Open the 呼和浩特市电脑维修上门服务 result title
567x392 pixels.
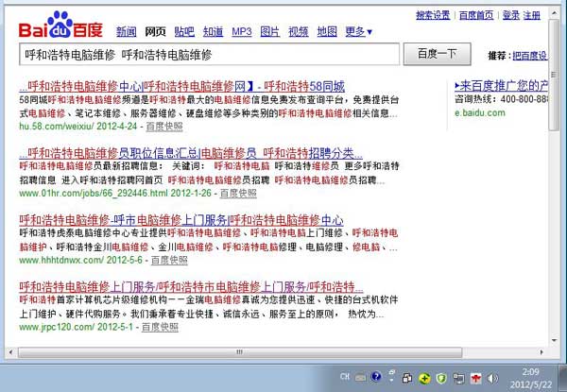191,287
